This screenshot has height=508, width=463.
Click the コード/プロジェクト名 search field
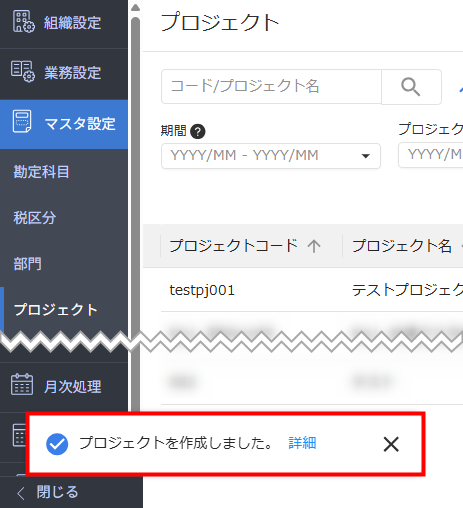tap(271, 86)
